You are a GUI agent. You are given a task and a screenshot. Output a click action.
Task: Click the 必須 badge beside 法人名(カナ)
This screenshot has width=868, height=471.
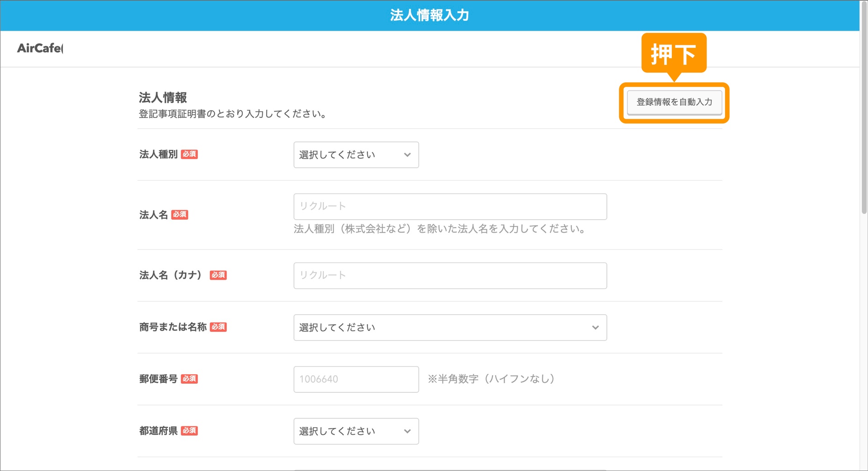218,275
